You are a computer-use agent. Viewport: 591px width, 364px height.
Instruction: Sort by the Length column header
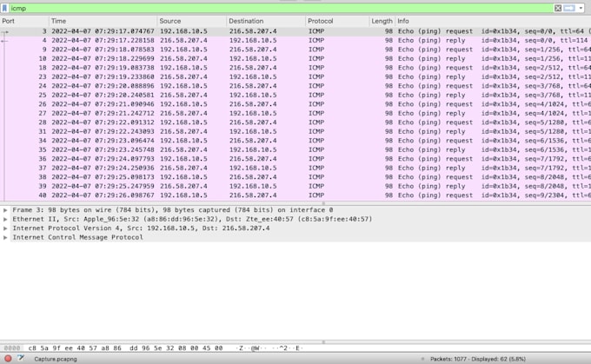[382, 21]
